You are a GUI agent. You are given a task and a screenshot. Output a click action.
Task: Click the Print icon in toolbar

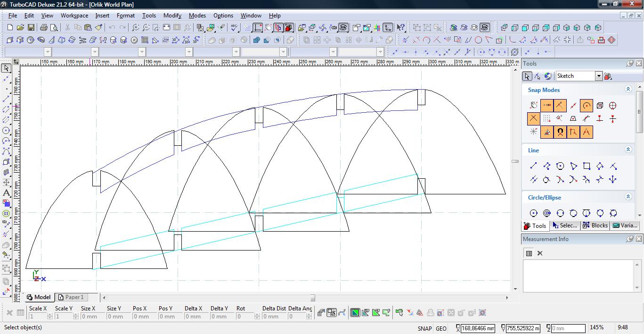pos(44,28)
